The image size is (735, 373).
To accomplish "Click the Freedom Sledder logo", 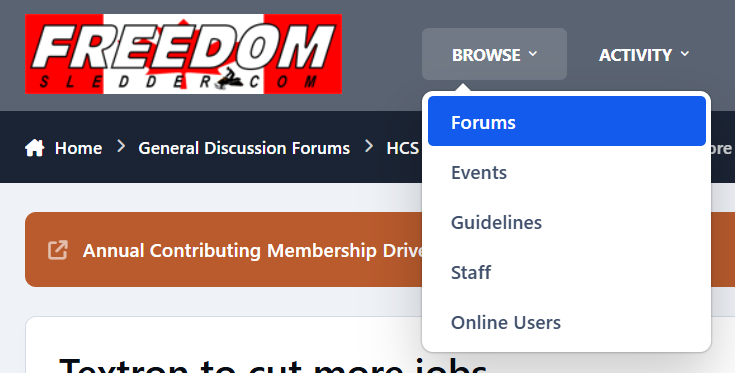I will (183, 54).
